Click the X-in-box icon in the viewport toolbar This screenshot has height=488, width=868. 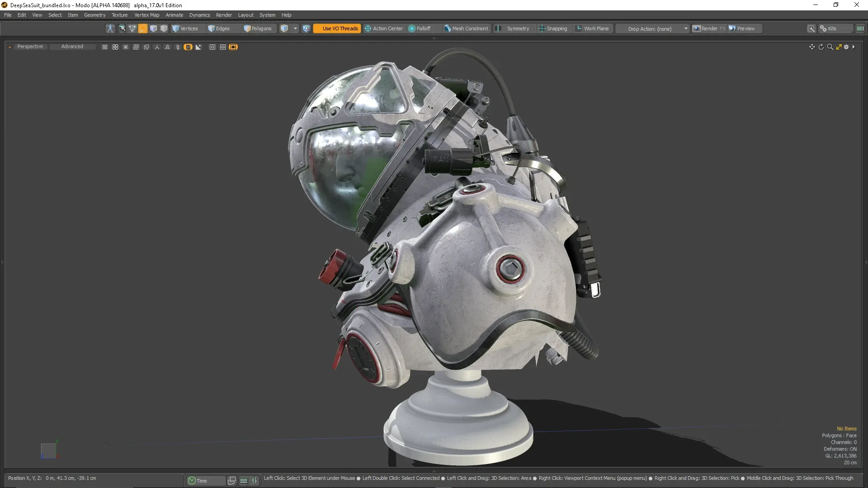click(x=126, y=47)
